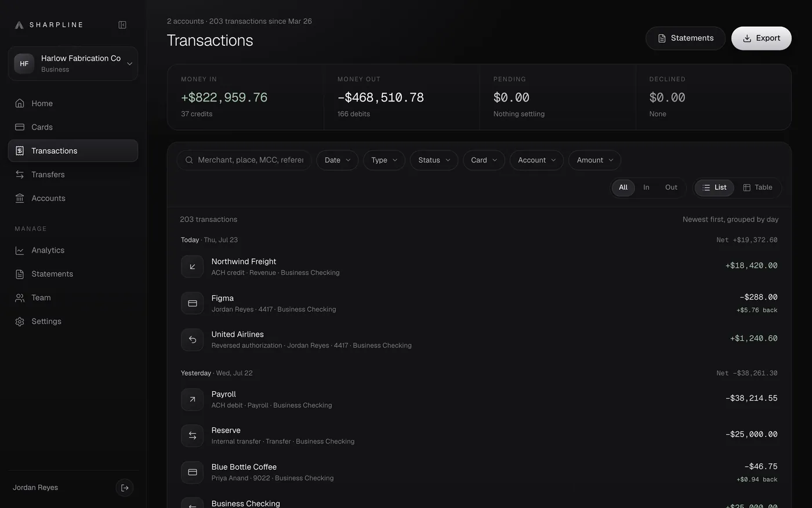Screen dimensions: 812x508
Task: Click the Reserve transfer arrows icon
Action: (x=192, y=435)
